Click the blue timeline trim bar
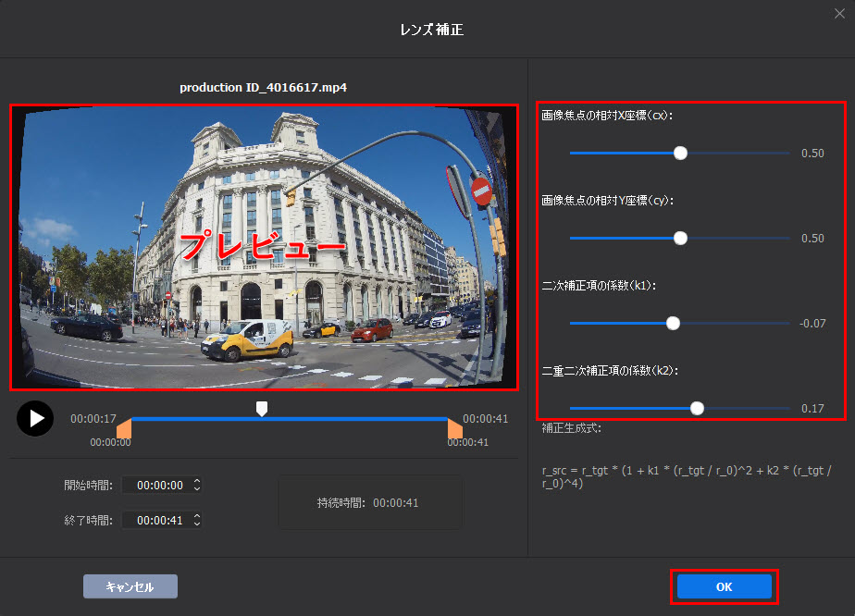Viewport: 855px width, 616px height. coord(290,419)
